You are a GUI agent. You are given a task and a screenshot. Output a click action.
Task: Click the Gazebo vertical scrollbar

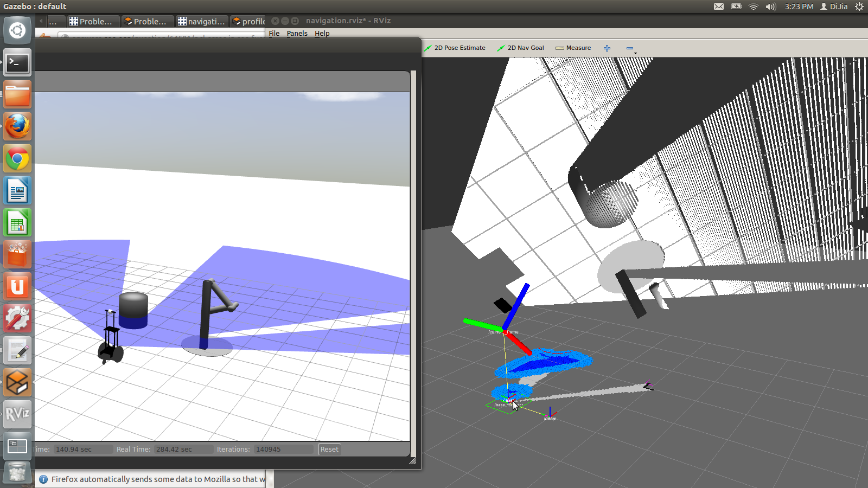point(413,264)
